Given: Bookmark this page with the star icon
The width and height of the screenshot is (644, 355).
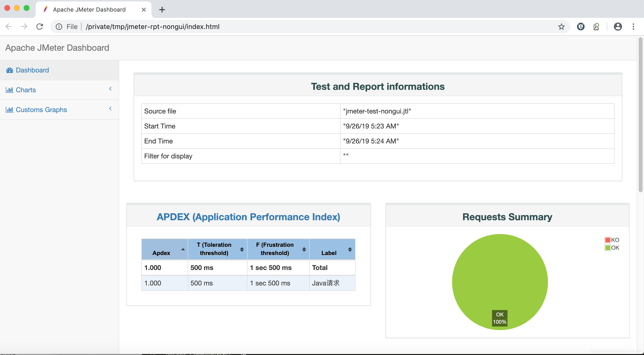Looking at the screenshot, I should [562, 27].
